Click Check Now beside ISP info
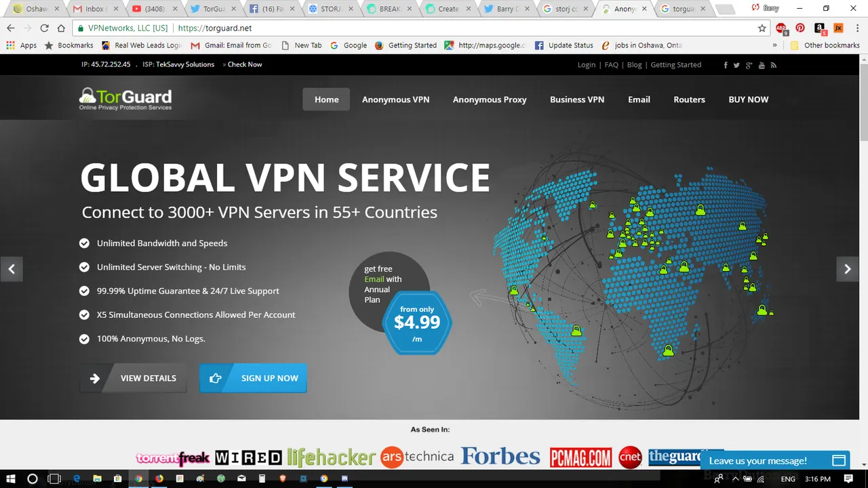 pyautogui.click(x=245, y=64)
